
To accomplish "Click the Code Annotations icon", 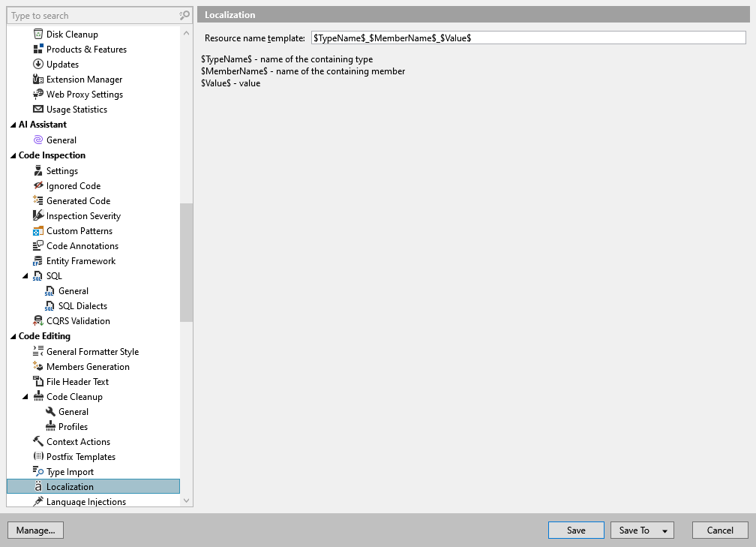I will 38,245.
